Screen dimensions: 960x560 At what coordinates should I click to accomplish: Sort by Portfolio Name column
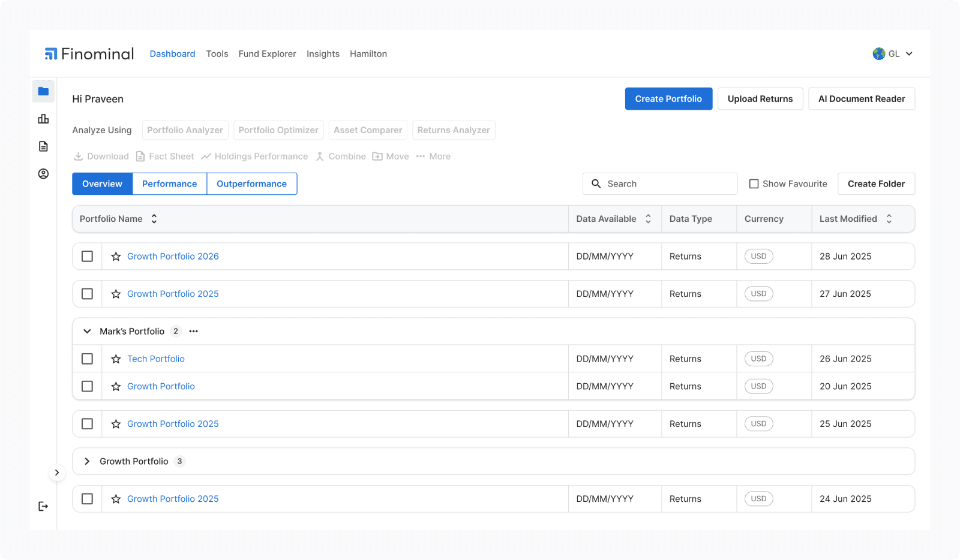click(x=154, y=219)
